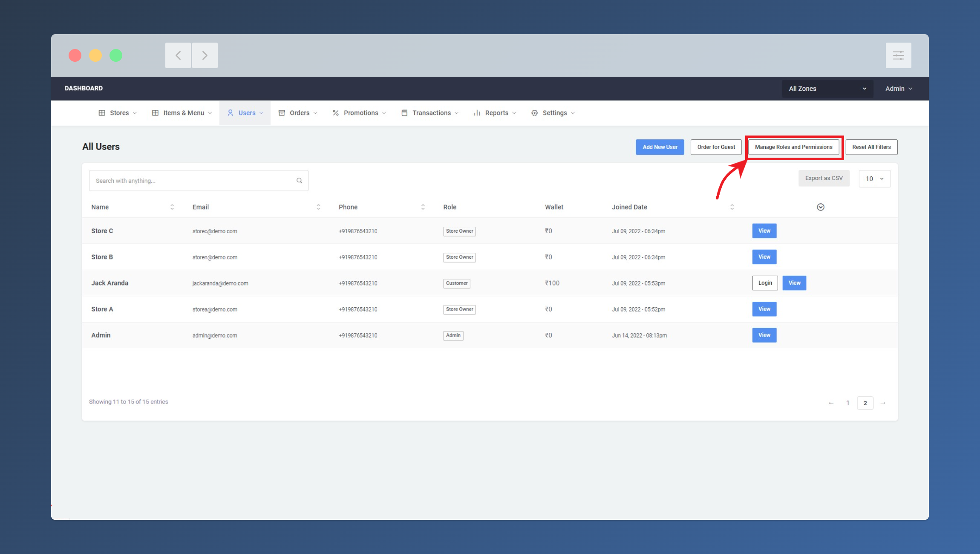
Task: Expand the Reports menu
Action: pos(495,113)
